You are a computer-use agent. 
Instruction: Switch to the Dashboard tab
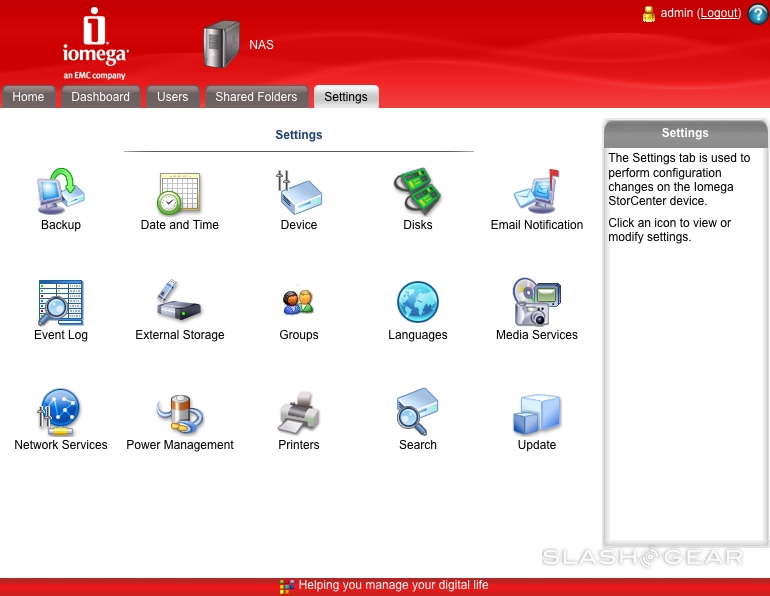pyautogui.click(x=100, y=97)
